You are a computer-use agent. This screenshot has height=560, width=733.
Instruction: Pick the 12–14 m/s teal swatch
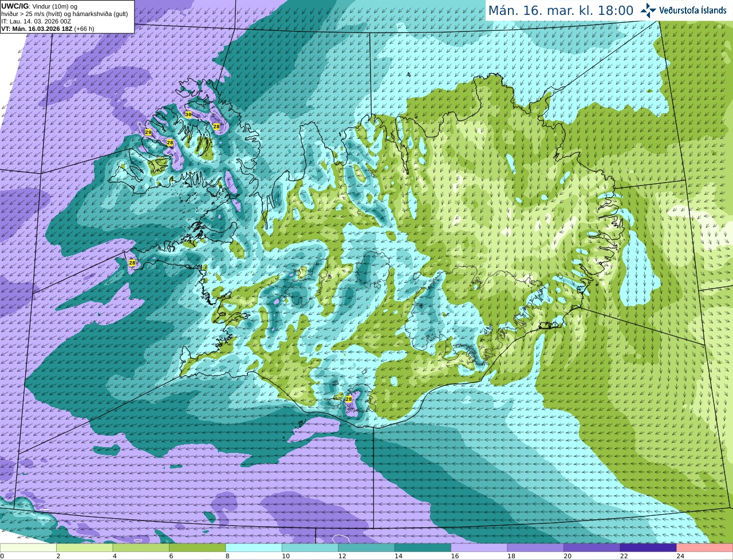point(366,548)
